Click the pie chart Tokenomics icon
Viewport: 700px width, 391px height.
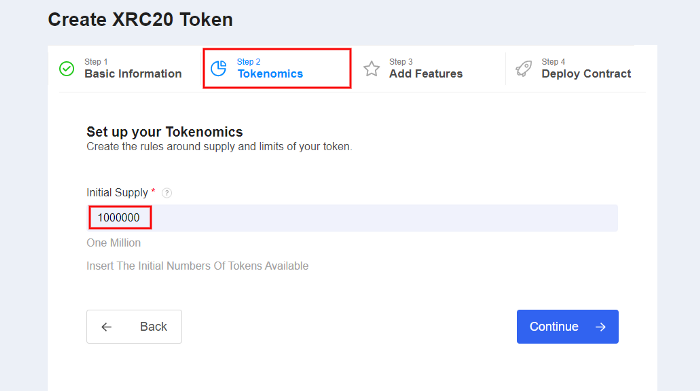point(219,68)
